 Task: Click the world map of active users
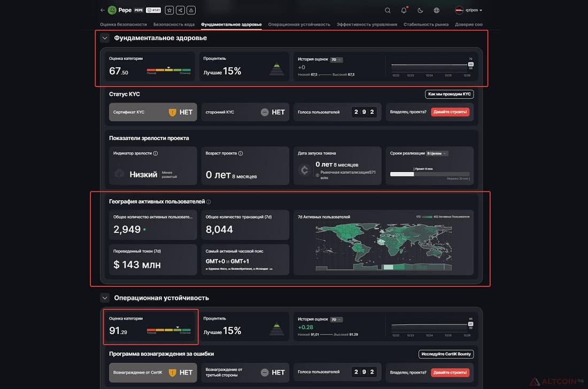pyautogui.click(x=383, y=246)
